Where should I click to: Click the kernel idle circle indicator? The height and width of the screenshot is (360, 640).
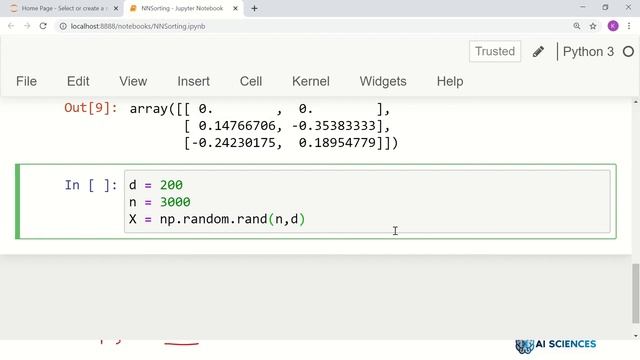click(x=629, y=51)
